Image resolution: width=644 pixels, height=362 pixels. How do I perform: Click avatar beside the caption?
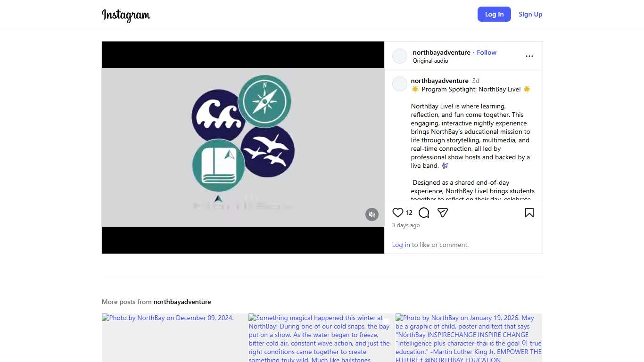400,84
